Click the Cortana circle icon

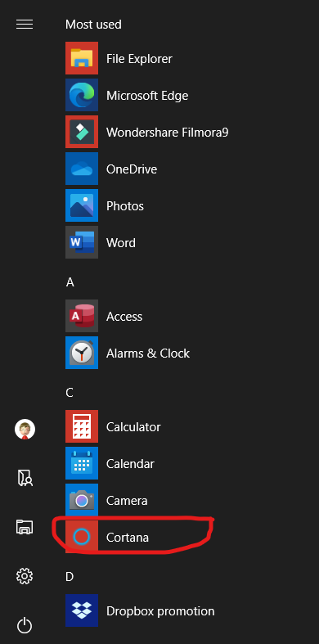tap(82, 537)
